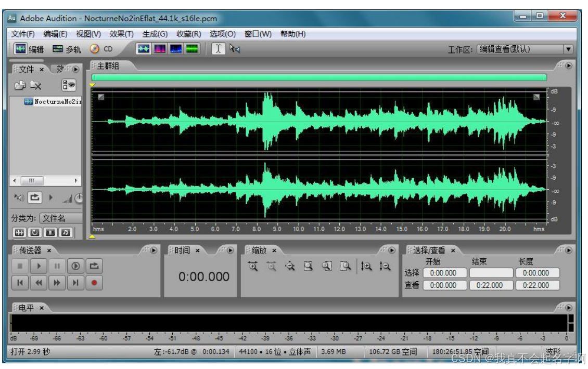This screenshot has height=369, width=588.
Task: Show MIDI files filter toggle
Action: (x=66, y=233)
